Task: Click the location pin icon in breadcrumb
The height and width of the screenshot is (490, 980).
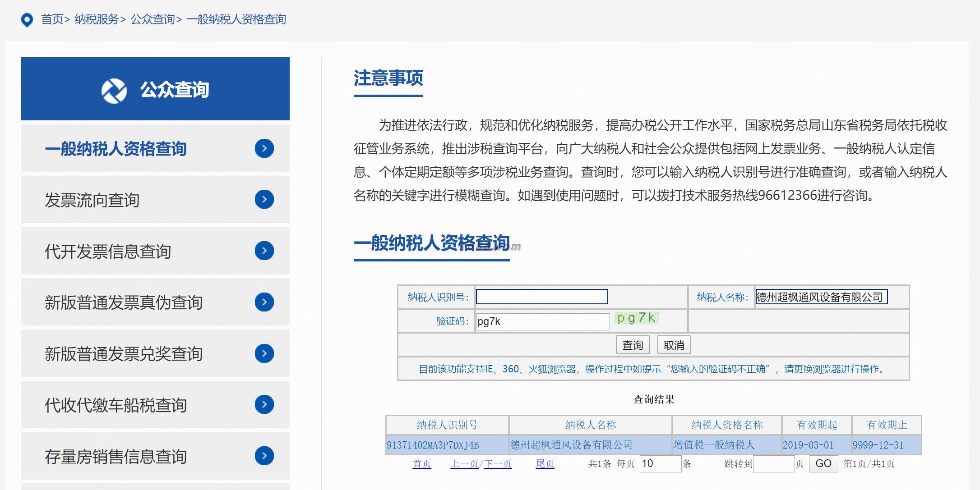Action: pos(27,20)
